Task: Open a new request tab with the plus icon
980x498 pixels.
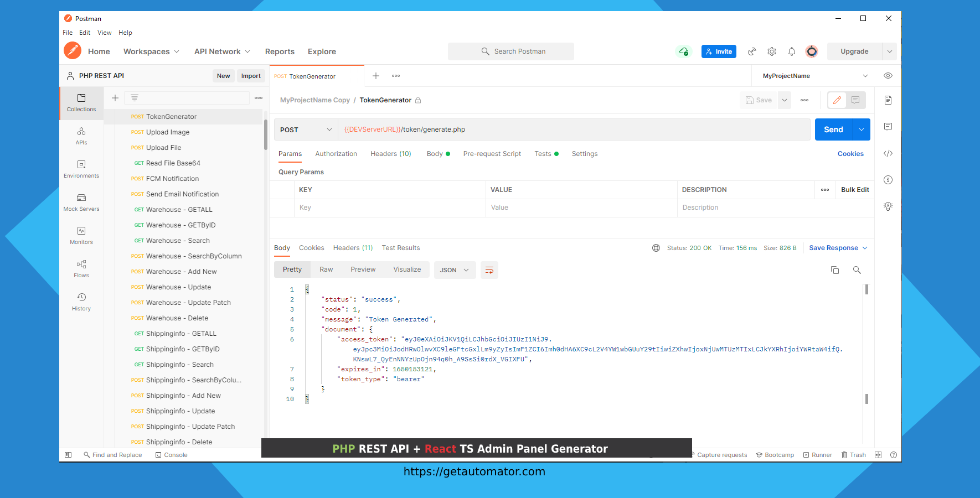Action: [376, 76]
